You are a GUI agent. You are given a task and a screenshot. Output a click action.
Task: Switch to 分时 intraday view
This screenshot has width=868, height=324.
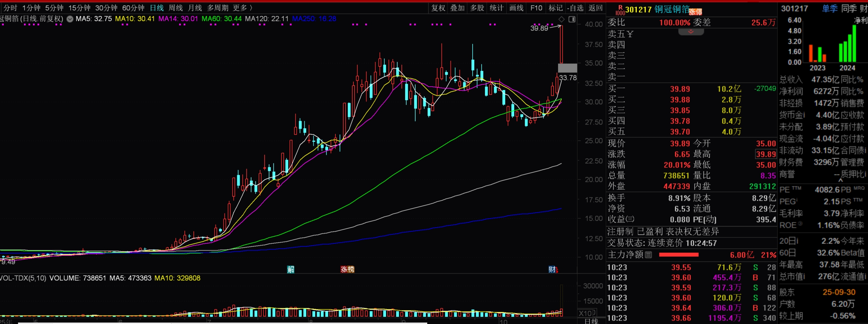10,8
